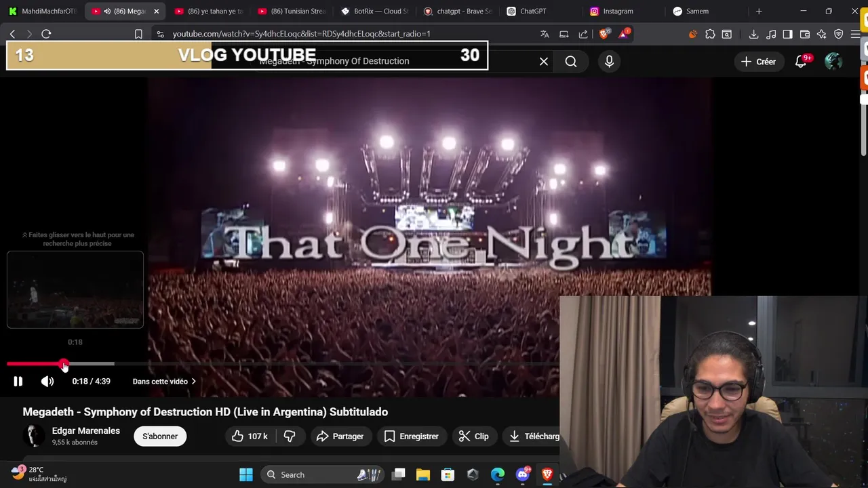The image size is (868, 488).
Task: Open Brave Rewards triangle icon
Action: pos(624,34)
